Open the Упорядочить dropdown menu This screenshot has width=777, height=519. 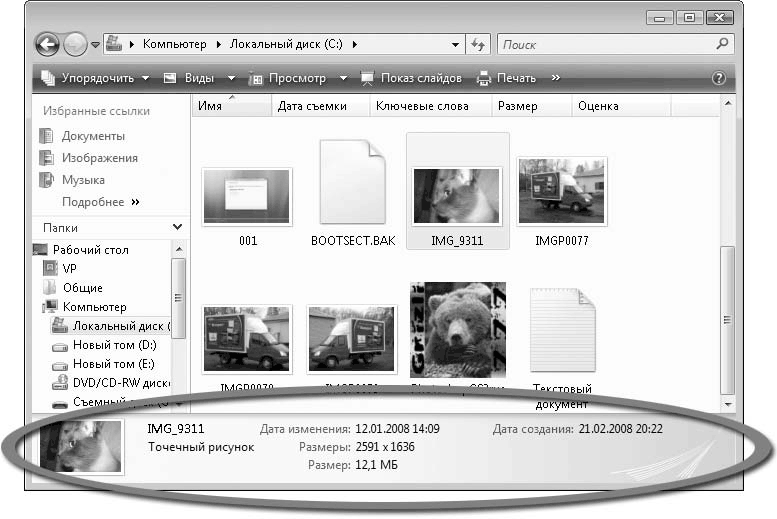95,78
